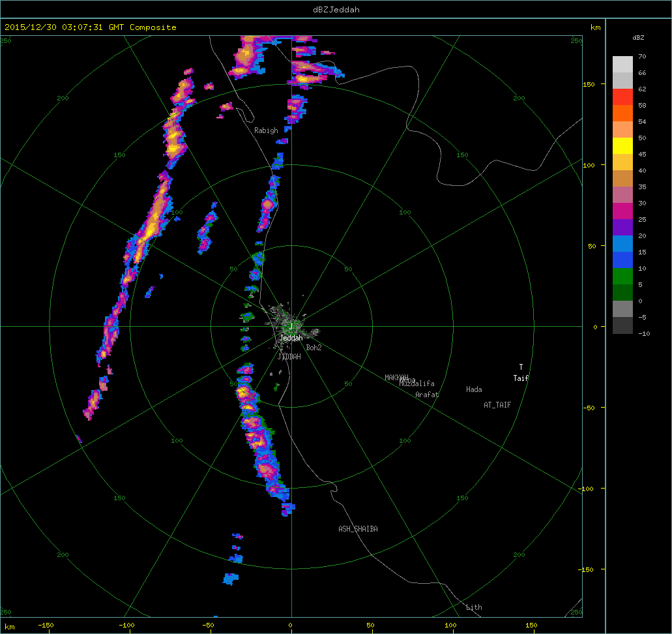This screenshot has width=672, height=634.
Task: Click the light blue 15–20 dBZ legend swatch
Action: tap(622, 244)
